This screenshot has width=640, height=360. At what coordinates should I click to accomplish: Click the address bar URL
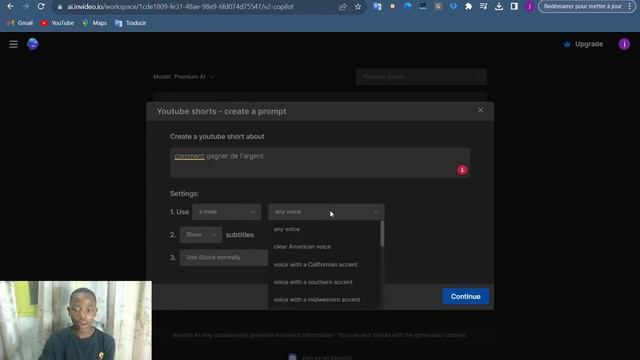click(x=180, y=7)
